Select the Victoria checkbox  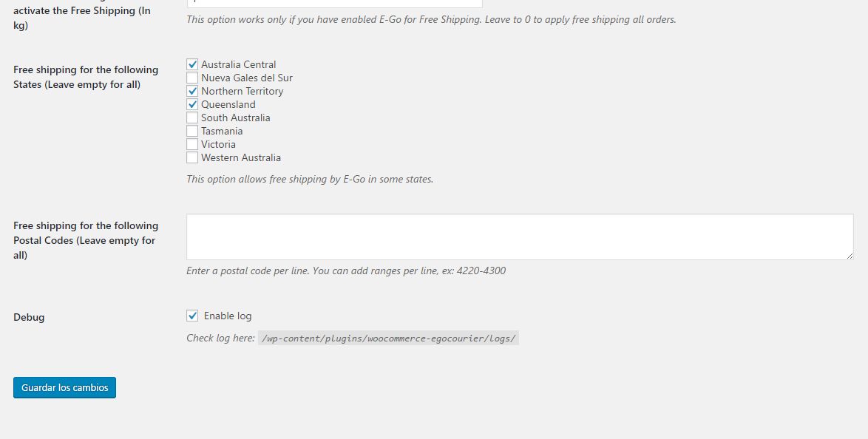192,145
